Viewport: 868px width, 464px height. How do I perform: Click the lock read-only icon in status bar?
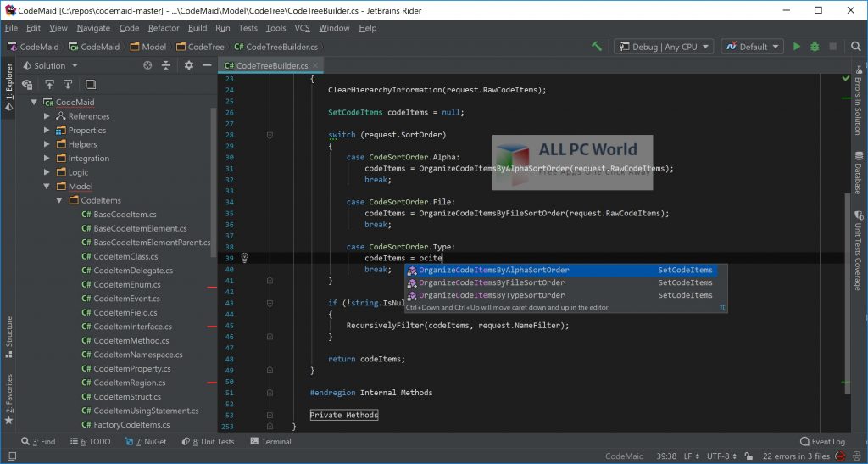tap(748, 456)
